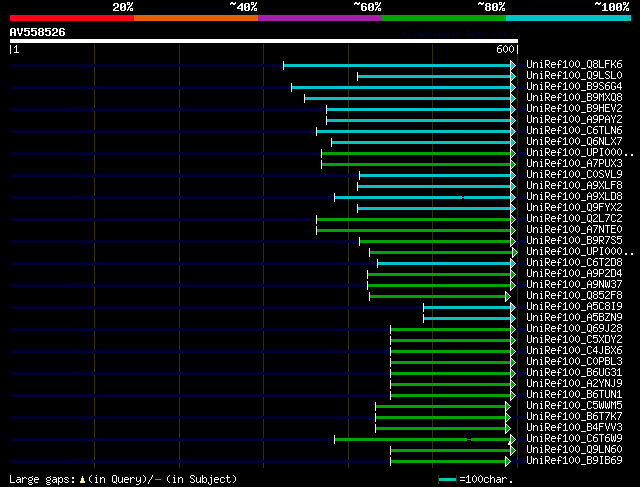
Task: Click the red 20% identity legend segment
Action: [x=72, y=18]
